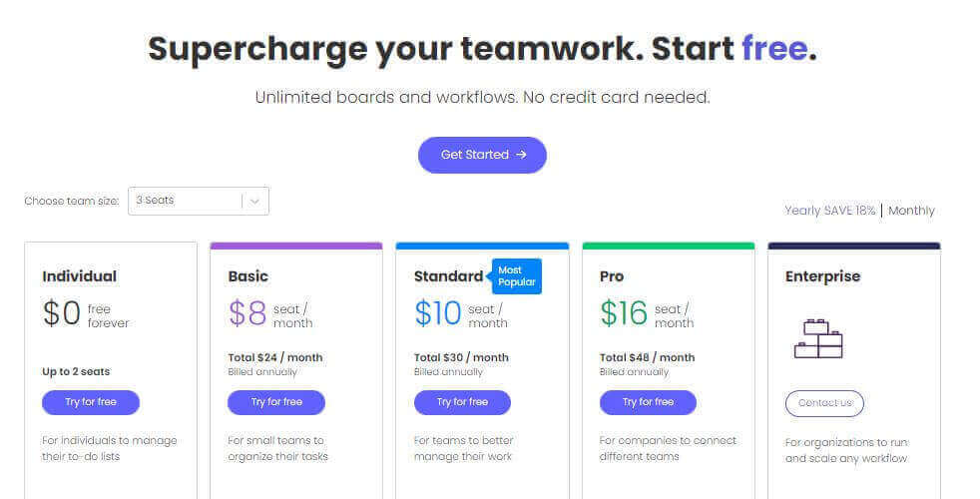This screenshot has width=980, height=499.
Task: Try the Standard plan for free
Action: [462, 402]
